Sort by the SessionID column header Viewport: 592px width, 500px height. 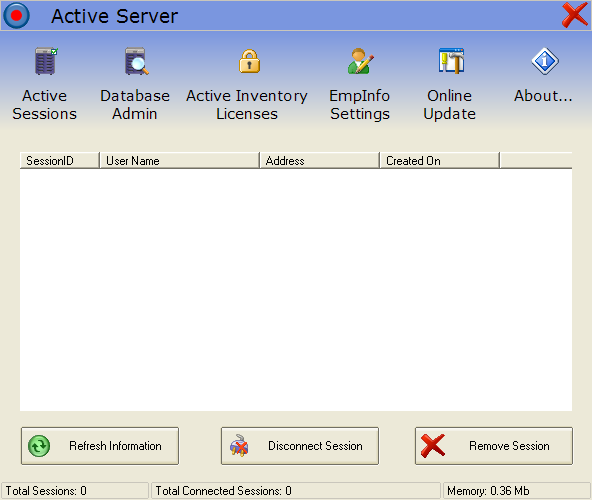click(x=59, y=160)
